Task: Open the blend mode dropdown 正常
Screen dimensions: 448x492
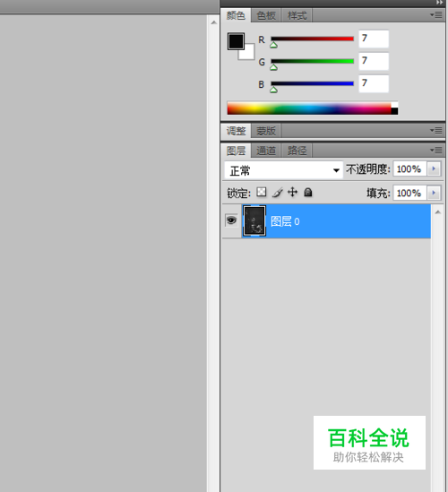Action: [283, 170]
